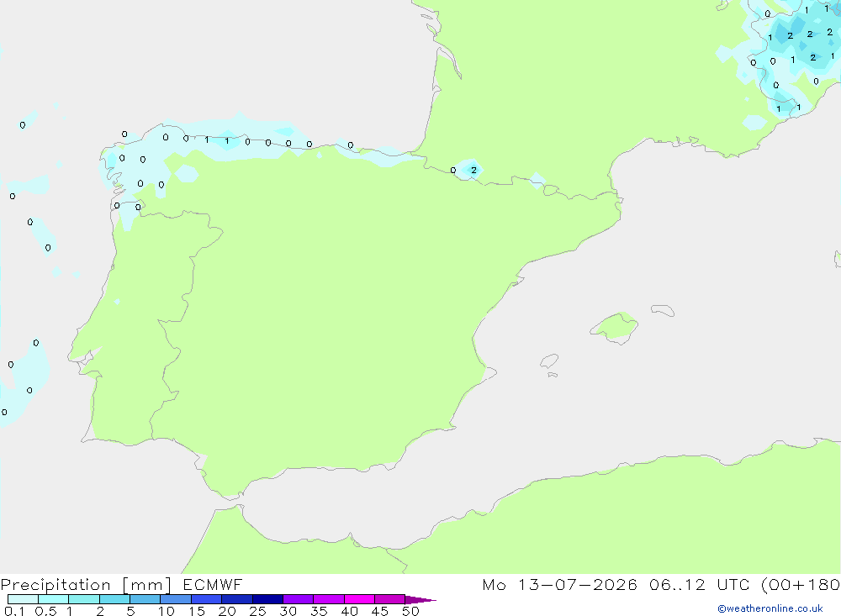Click the "0.1" legend scale value

coord(14,611)
